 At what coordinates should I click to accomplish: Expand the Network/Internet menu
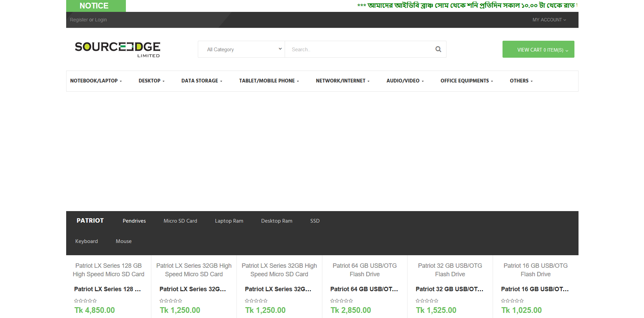(x=342, y=81)
